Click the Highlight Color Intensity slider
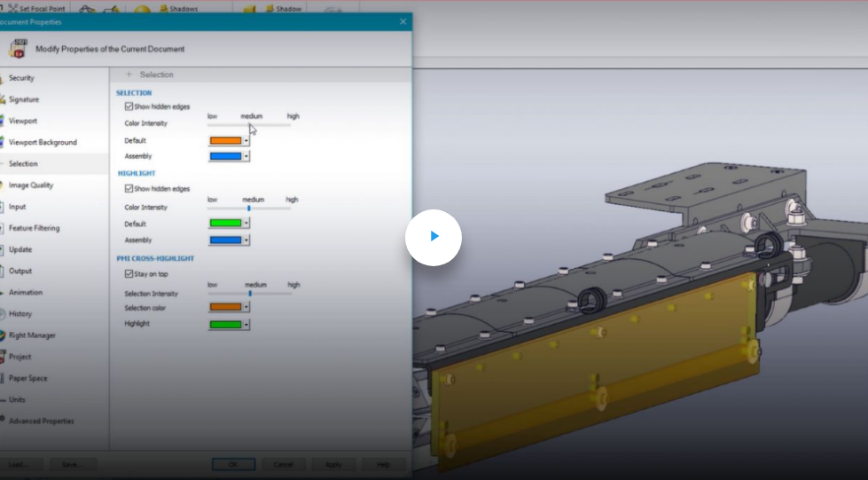Viewport: 868px width, 480px height. [249, 208]
